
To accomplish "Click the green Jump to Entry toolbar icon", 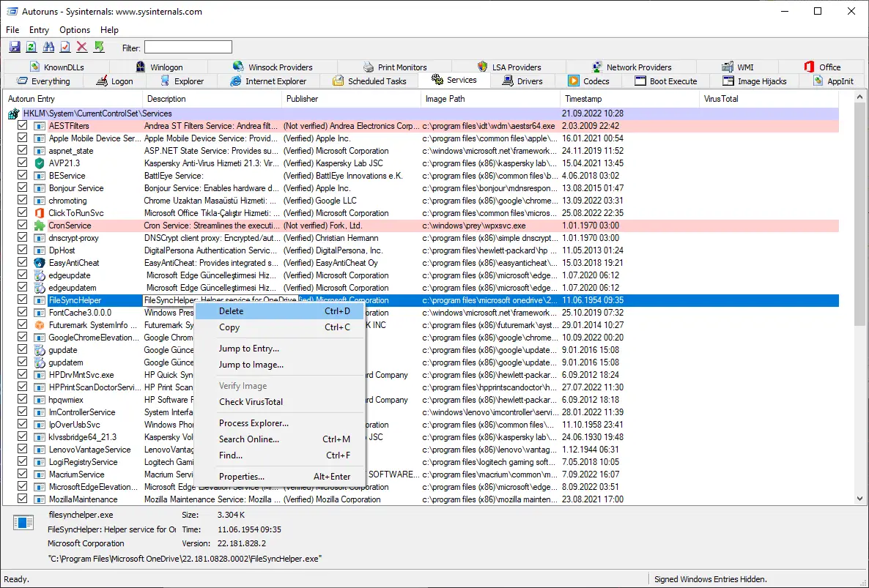I will (99, 47).
